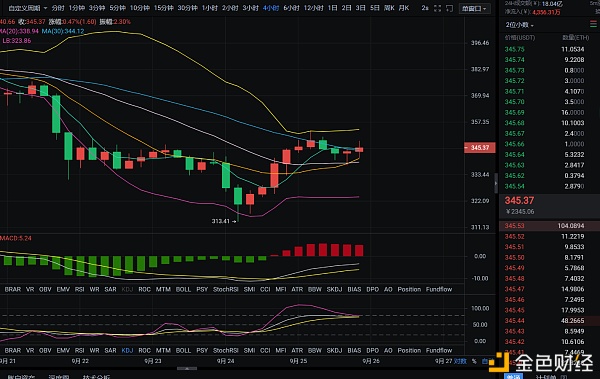The width and height of the screenshot is (600, 379).
Task: Select BOLL in row under MACD panel
Action: 183,289
